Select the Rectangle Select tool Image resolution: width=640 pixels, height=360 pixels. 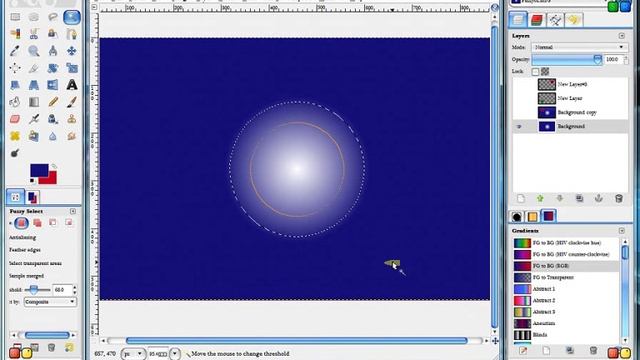point(15,17)
